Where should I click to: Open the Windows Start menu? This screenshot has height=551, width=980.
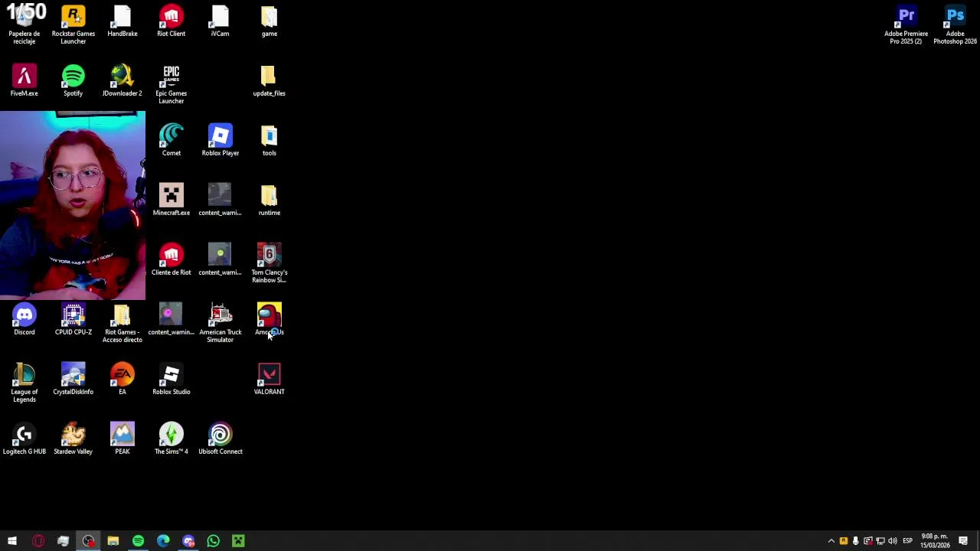12,541
